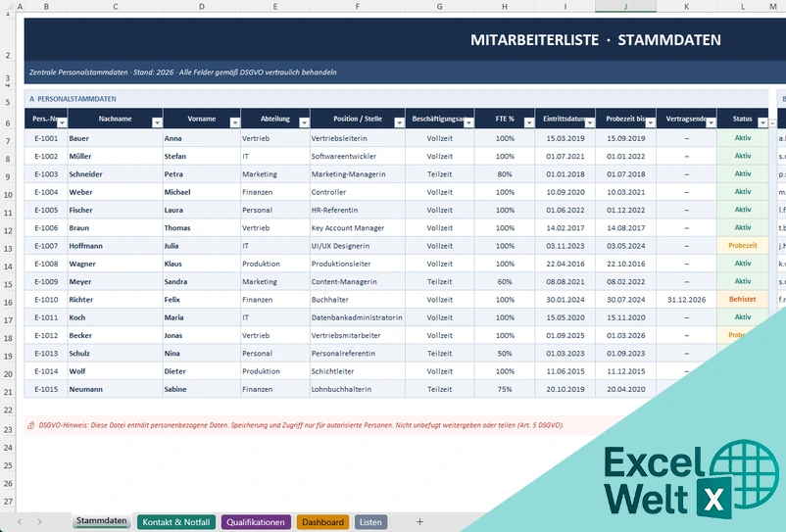Click the 60% FTE cell
786x532 pixels.
[x=505, y=282]
